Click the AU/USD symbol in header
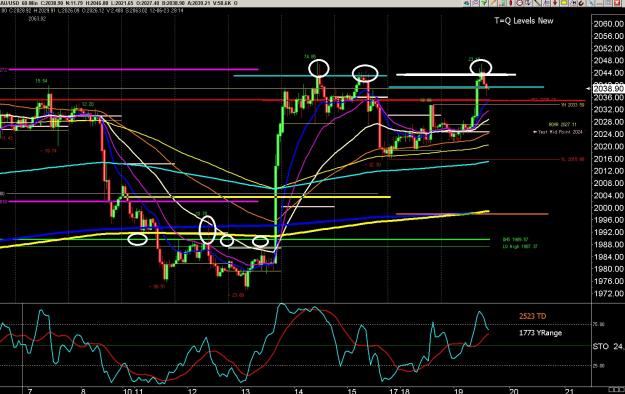Viewport: 625px width, 394px height. 9,3
